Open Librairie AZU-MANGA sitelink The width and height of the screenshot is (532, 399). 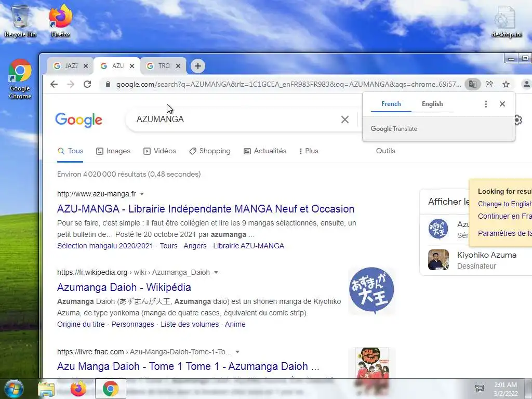(249, 246)
